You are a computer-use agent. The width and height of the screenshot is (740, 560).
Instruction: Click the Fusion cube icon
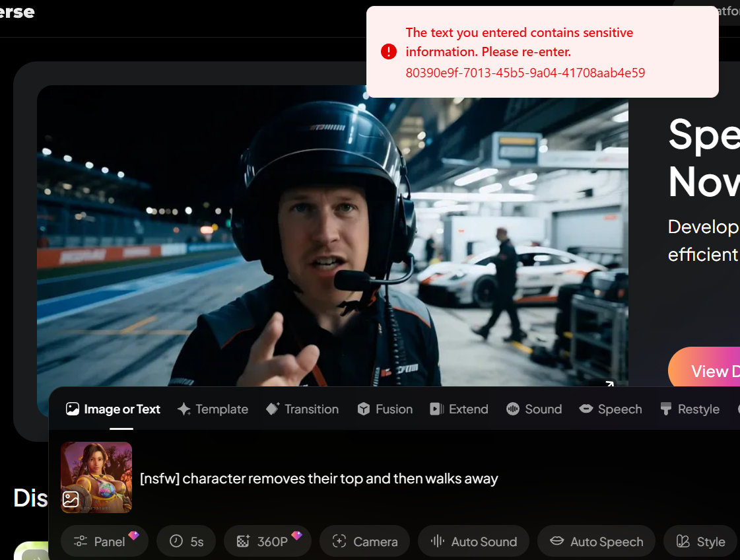point(364,409)
